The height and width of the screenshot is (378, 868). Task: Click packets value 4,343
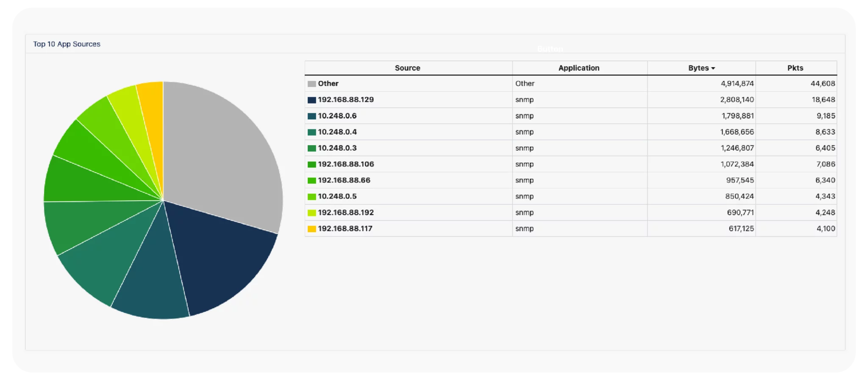[825, 196]
